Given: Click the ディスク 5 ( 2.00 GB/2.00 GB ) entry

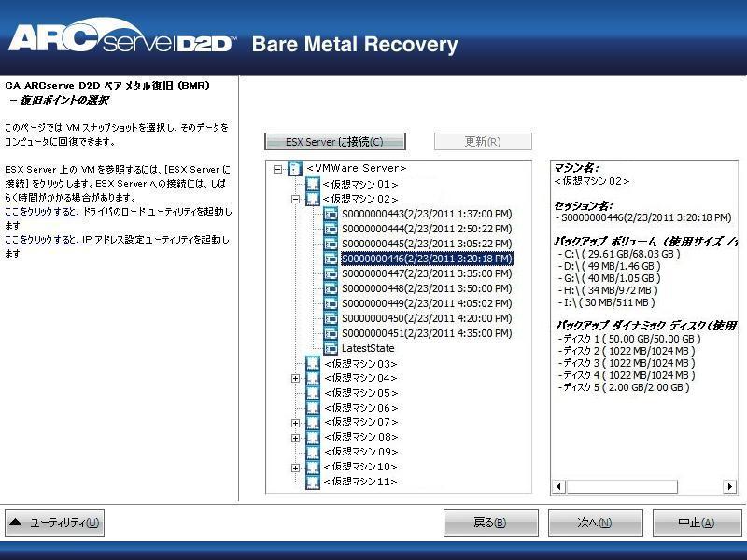Looking at the screenshot, I should pyautogui.click(x=624, y=387).
